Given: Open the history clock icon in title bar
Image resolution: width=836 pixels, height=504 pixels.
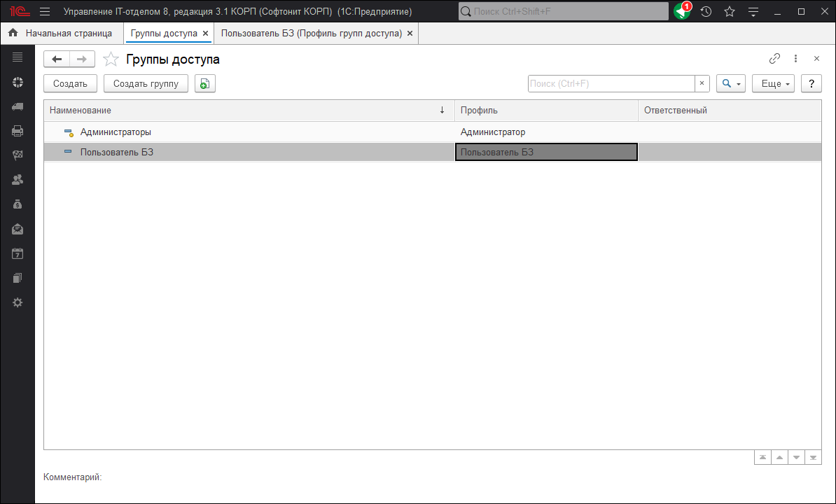Looking at the screenshot, I should pyautogui.click(x=706, y=12).
